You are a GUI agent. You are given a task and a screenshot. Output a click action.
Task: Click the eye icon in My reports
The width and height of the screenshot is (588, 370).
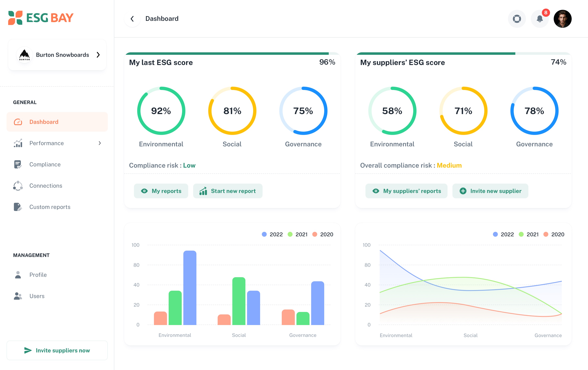coord(144,191)
